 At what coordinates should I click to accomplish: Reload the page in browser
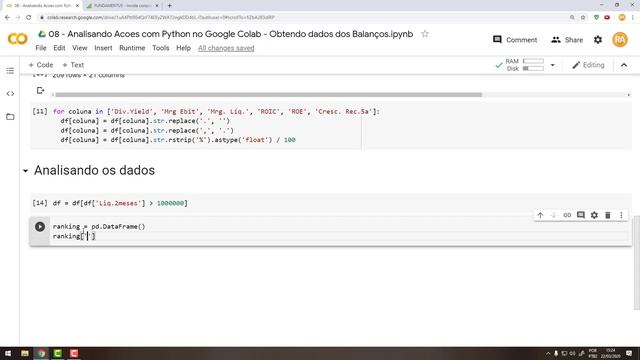click(29, 18)
